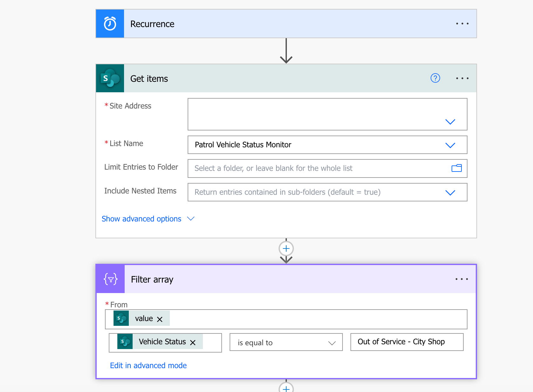Viewport: 533px width, 392px height.
Task: Expand the Include Nested Items dropdown
Action: 450,192
